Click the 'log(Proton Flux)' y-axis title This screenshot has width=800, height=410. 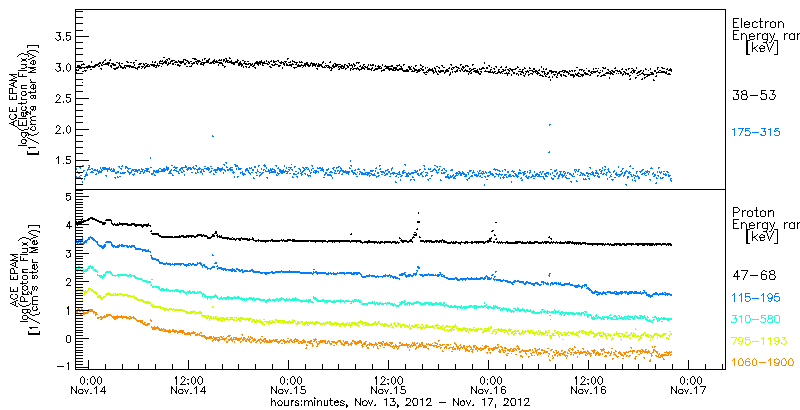(x=26, y=286)
